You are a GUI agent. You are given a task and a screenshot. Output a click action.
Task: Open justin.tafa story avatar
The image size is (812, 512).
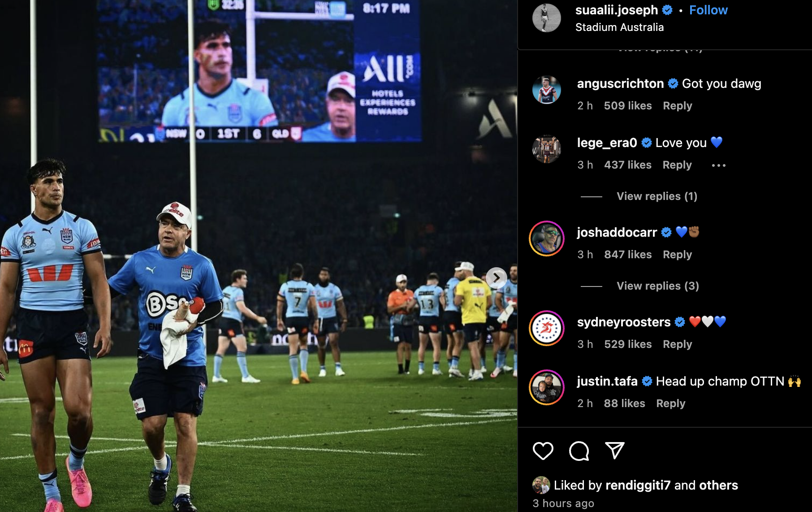pyautogui.click(x=546, y=387)
